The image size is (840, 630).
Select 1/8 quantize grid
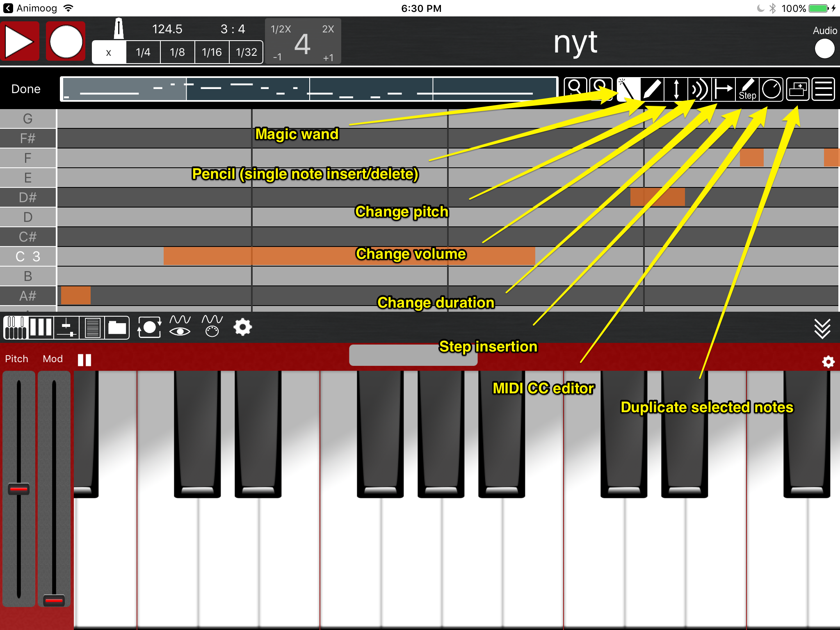pos(178,52)
